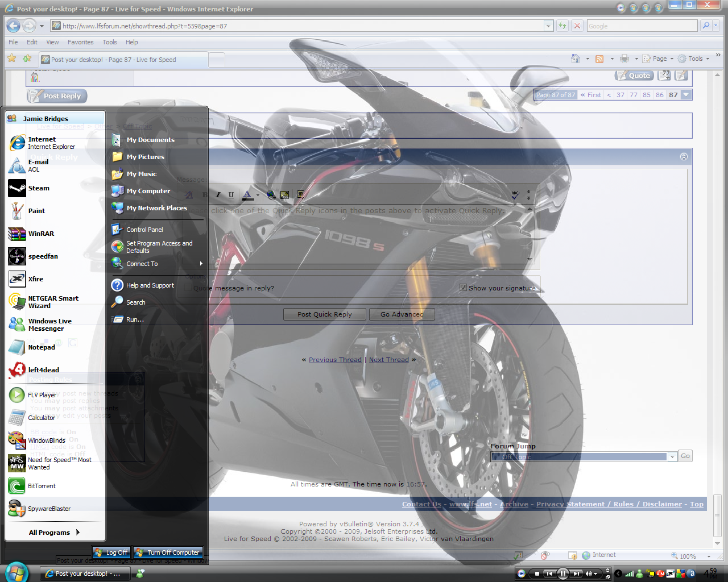728x582 pixels.
Task: Launch Internet Explorer from the Start menu
Action: [x=55, y=143]
